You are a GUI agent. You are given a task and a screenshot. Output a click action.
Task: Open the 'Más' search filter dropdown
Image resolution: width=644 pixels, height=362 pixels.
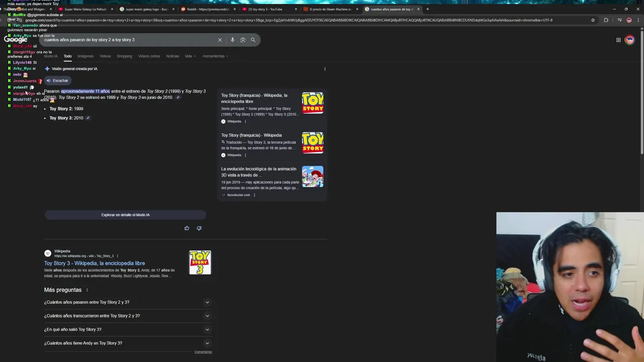click(x=190, y=56)
